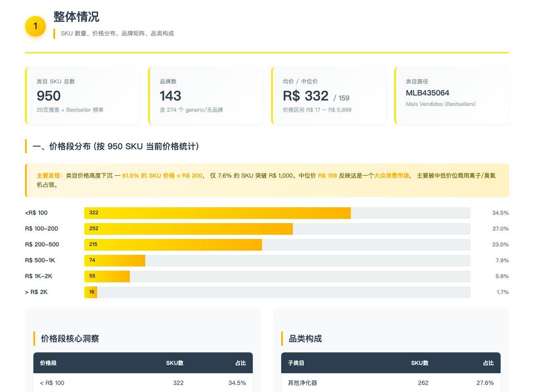Click the 整体情况 heading
This screenshot has width=534, height=392.
point(76,17)
